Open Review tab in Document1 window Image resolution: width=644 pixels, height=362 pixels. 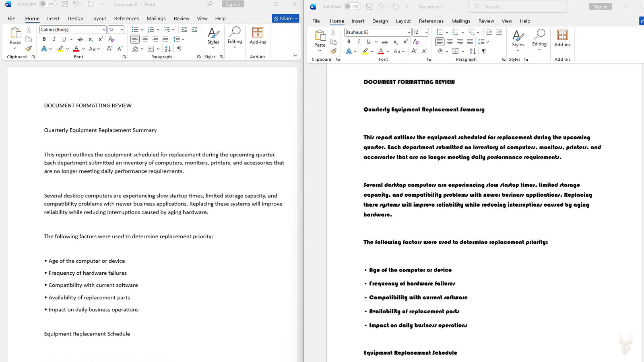tap(486, 21)
